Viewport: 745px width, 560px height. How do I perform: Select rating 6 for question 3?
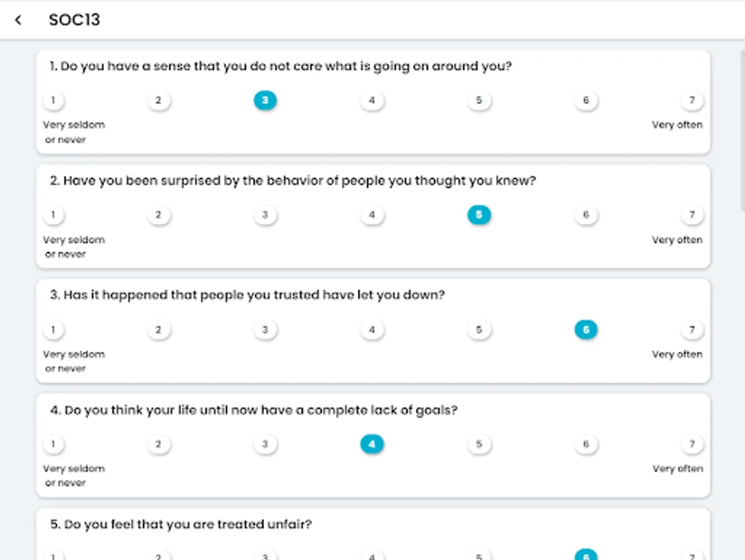(586, 330)
